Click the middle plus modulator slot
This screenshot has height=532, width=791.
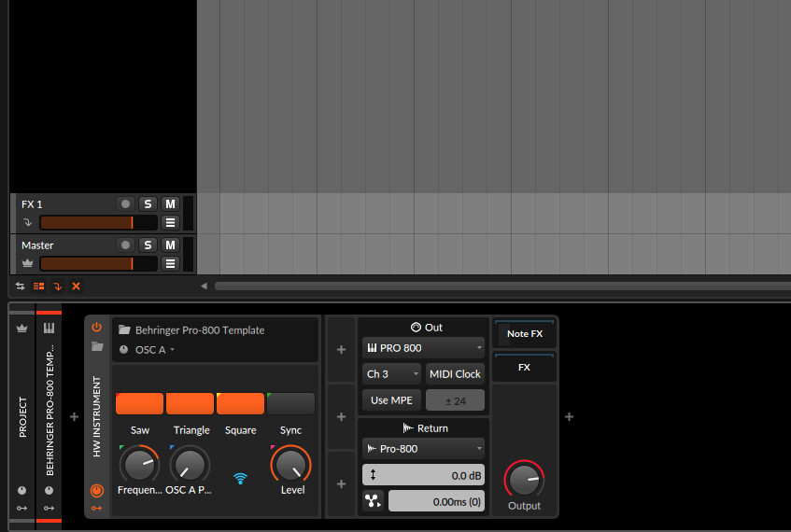pos(341,416)
